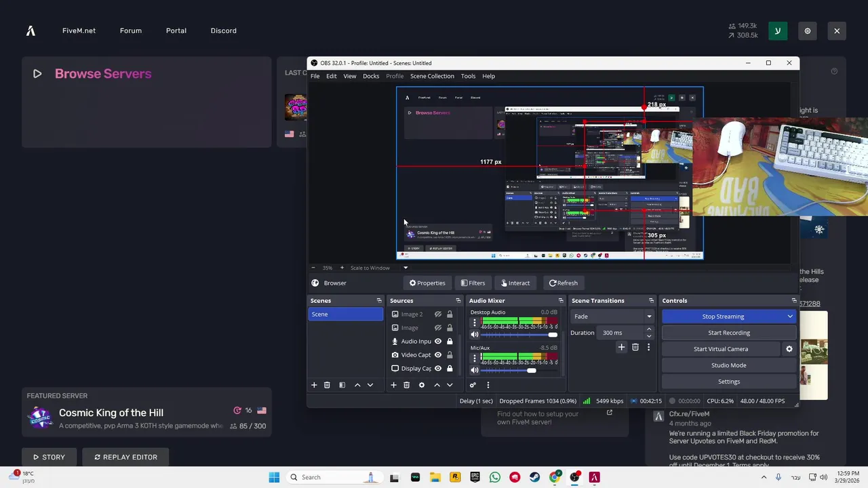The image size is (868, 488).
Task: Hide Audio Input source eye icon
Action: (x=438, y=341)
